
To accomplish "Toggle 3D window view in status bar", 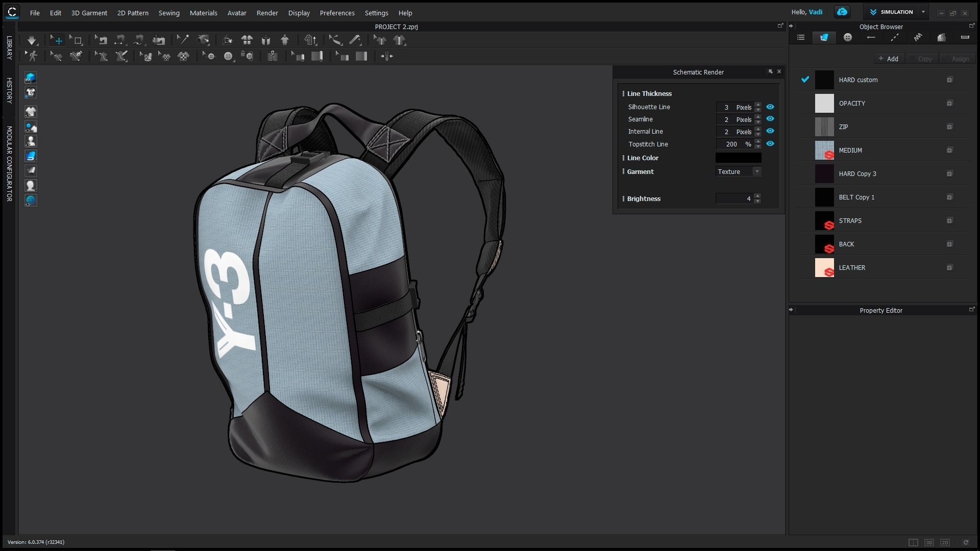I will pos(929,542).
